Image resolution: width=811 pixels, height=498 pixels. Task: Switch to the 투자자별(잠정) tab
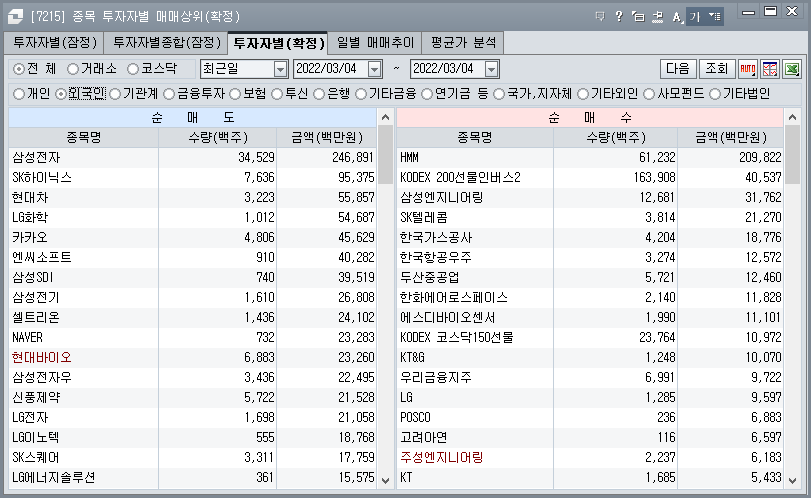[54, 42]
